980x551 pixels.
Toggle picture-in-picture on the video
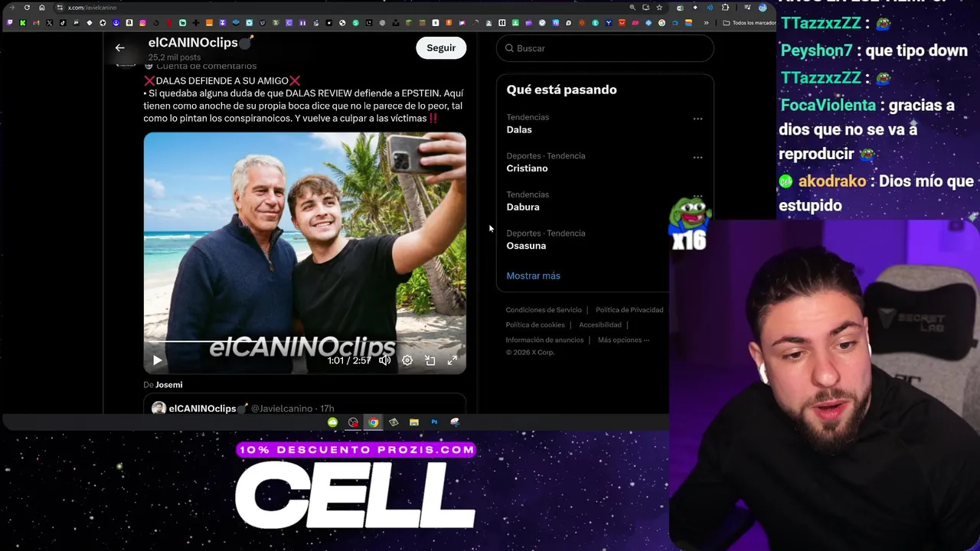click(430, 360)
